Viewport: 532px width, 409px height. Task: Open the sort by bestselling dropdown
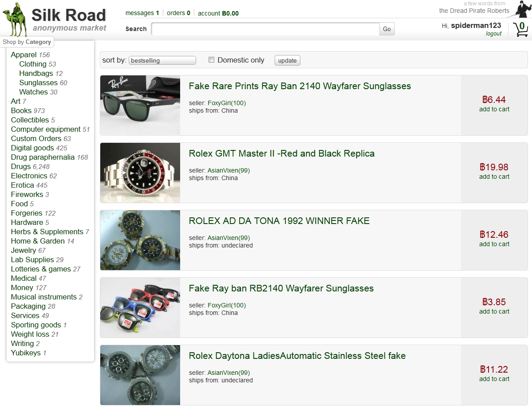(162, 60)
